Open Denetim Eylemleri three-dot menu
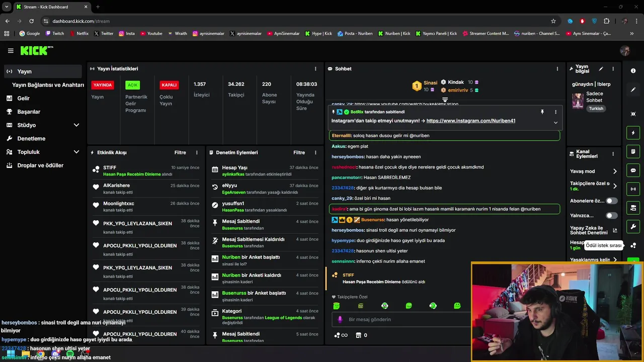The width and height of the screenshot is (644, 362). click(315, 152)
